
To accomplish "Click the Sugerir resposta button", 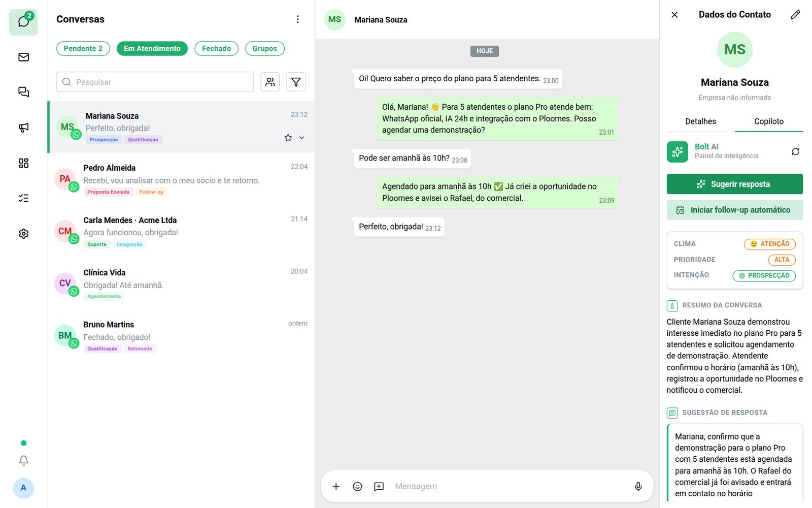I will pyautogui.click(x=735, y=184).
